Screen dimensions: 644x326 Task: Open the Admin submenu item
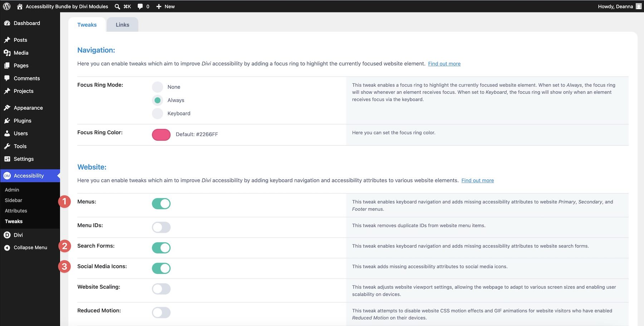click(12, 190)
